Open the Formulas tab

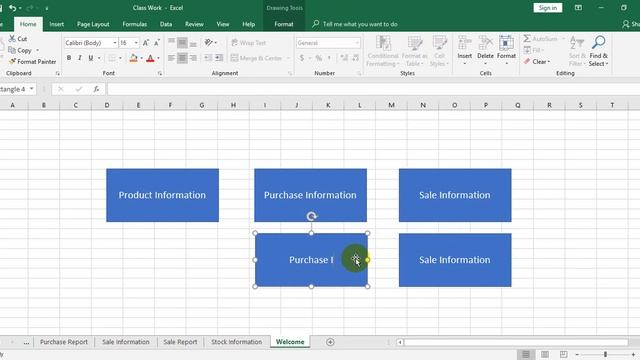click(x=135, y=24)
